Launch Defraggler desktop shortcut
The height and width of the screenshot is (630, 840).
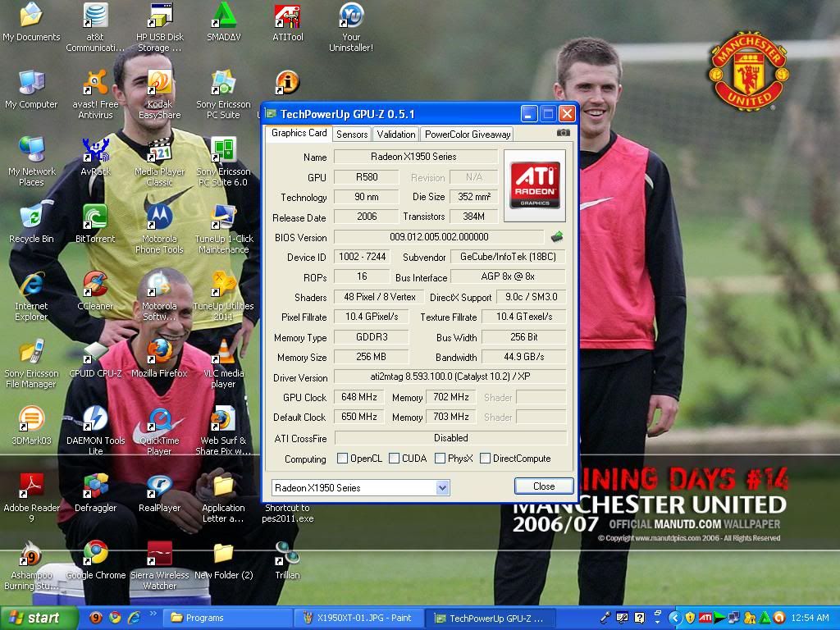[95, 493]
